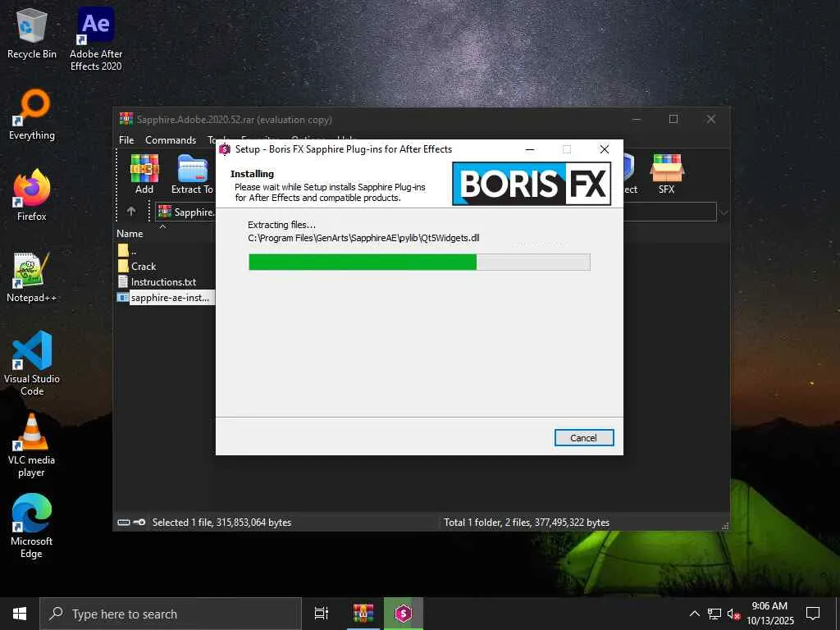Image resolution: width=840 pixels, height=630 pixels.
Task: Launch Adobe After Effects 2020 shortcut
Action: click(x=96, y=39)
